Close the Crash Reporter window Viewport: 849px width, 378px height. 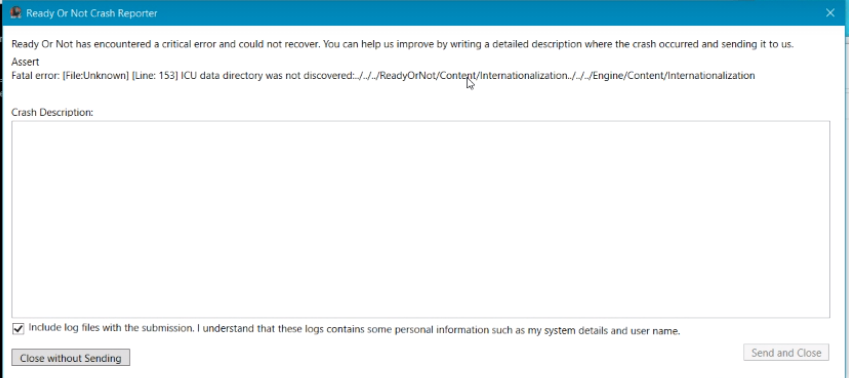point(830,13)
